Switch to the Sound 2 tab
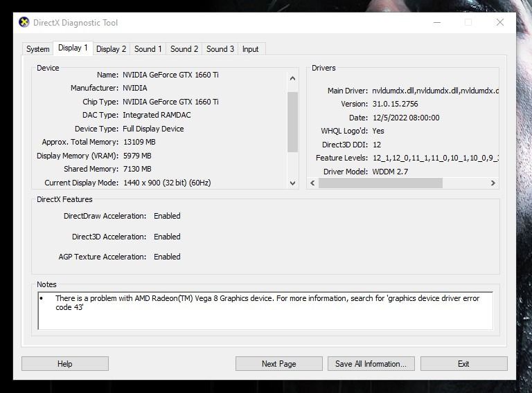This screenshot has width=532, height=393. [184, 49]
